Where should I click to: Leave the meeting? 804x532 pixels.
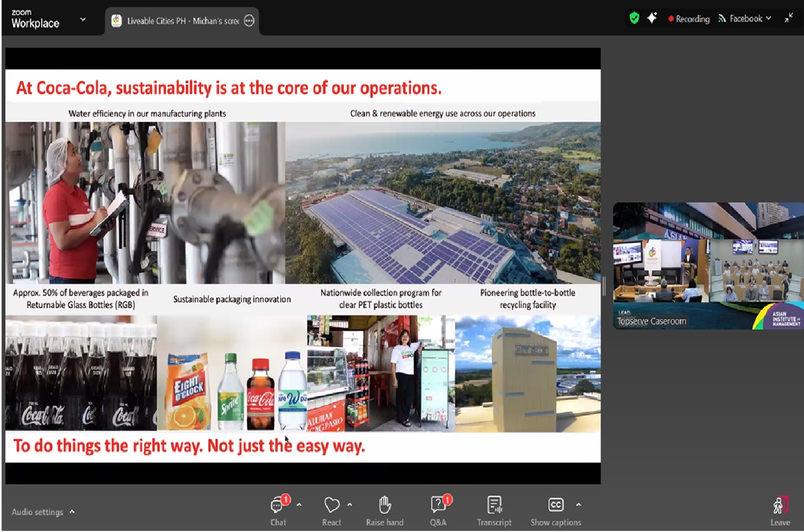click(780, 511)
